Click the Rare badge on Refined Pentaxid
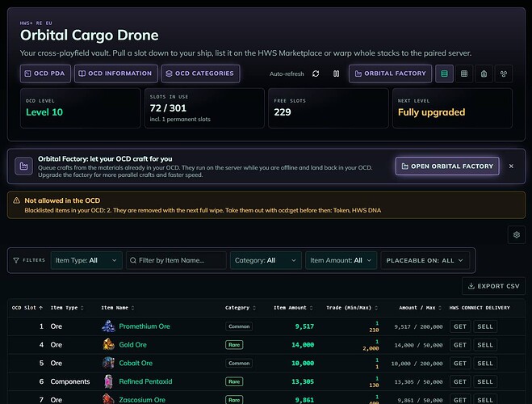Screen dimensions: 532x404 234,381
